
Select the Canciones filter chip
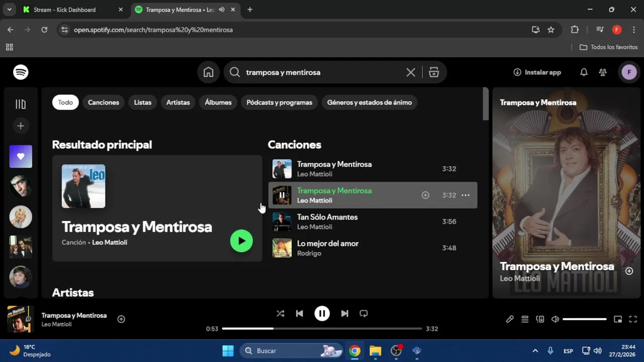click(104, 103)
